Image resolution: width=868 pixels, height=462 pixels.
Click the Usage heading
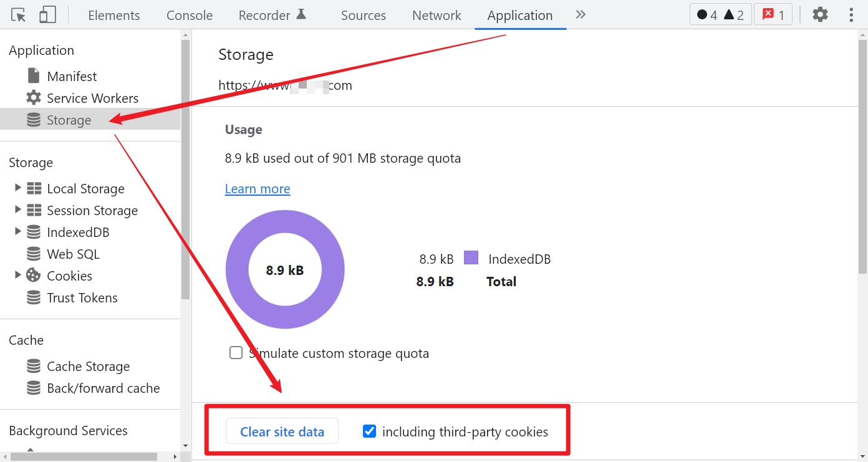[243, 129]
